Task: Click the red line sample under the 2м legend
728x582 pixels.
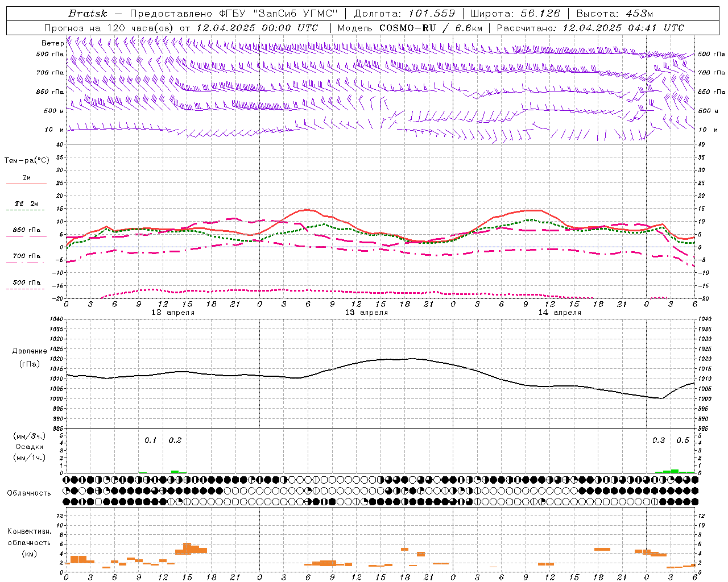Action: pos(26,184)
